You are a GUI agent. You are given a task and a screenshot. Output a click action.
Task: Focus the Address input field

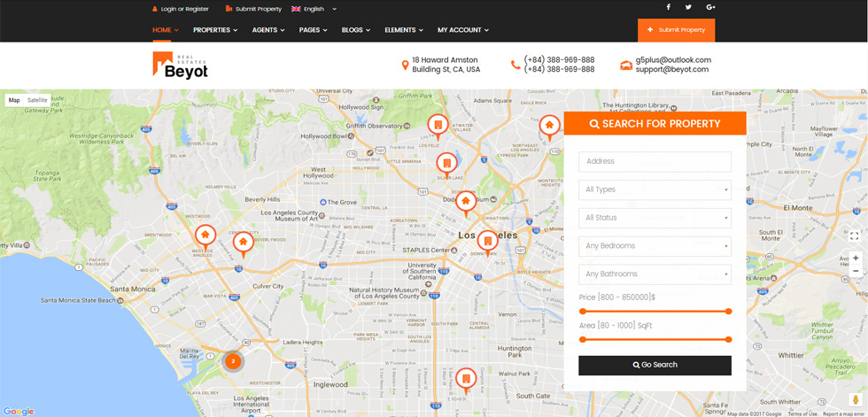point(655,161)
